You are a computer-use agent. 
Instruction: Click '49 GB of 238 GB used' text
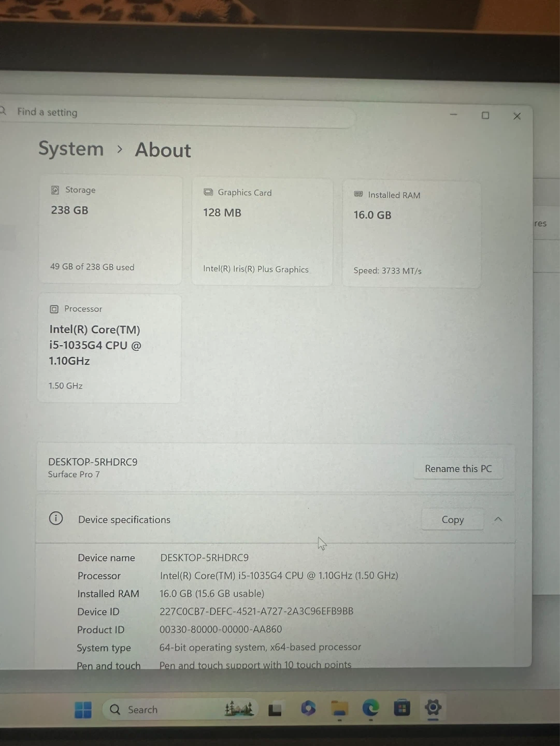click(x=92, y=267)
